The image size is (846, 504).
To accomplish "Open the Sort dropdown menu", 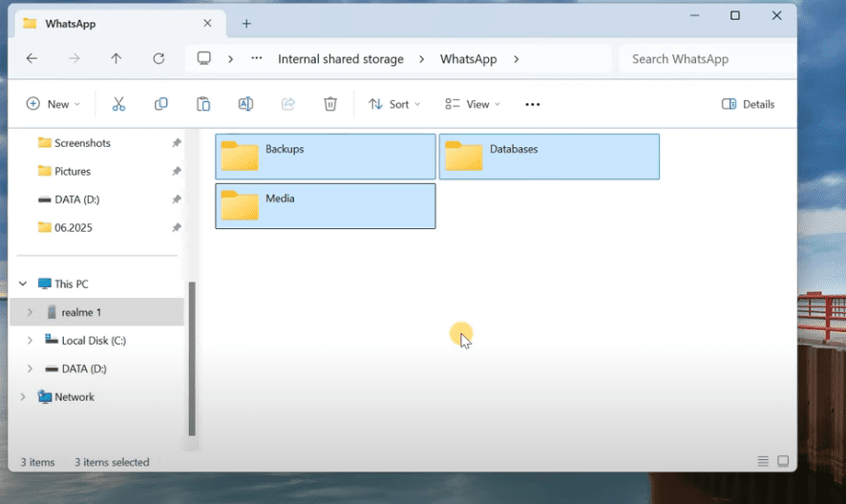I will [x=393, y=104].
